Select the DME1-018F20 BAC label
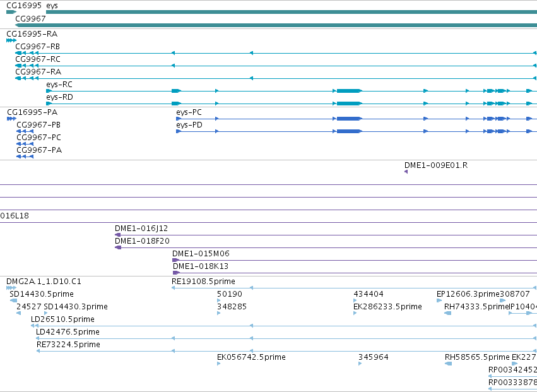 pos(142,241)
